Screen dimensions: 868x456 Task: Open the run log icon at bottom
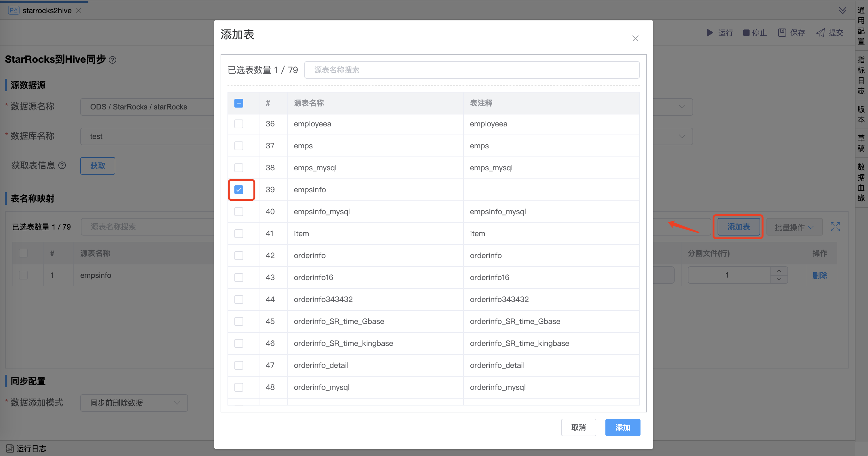(9, 448)
